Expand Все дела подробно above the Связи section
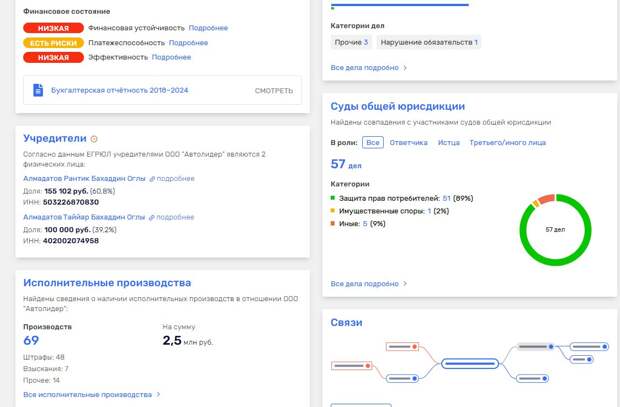The image size is (620, 407). (x=368, y=284)
